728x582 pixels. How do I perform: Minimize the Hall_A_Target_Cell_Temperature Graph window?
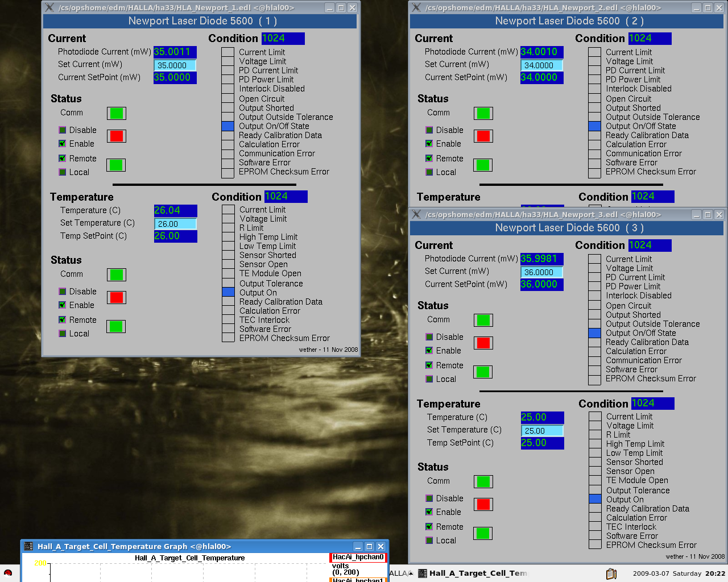tap(358, 546)
